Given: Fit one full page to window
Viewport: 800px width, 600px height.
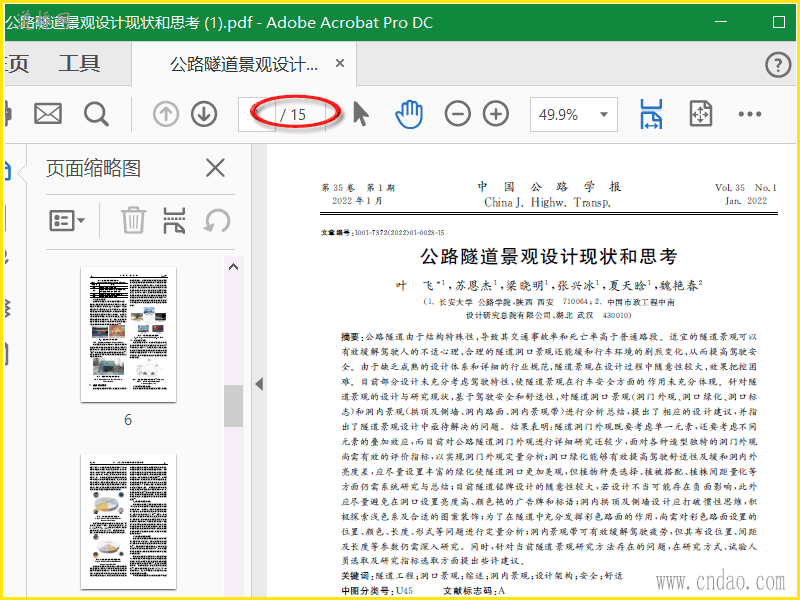Looking at the screenshot, I should 701,114.
